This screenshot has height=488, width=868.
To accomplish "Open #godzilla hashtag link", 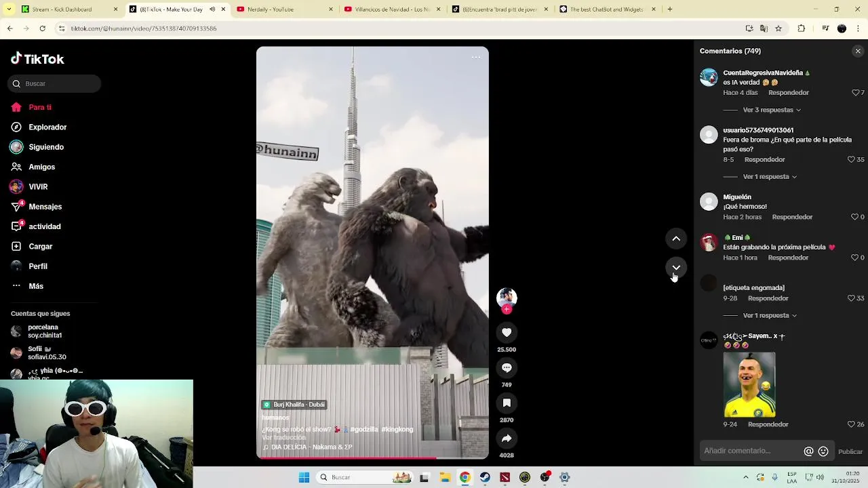I will (364, 430).
